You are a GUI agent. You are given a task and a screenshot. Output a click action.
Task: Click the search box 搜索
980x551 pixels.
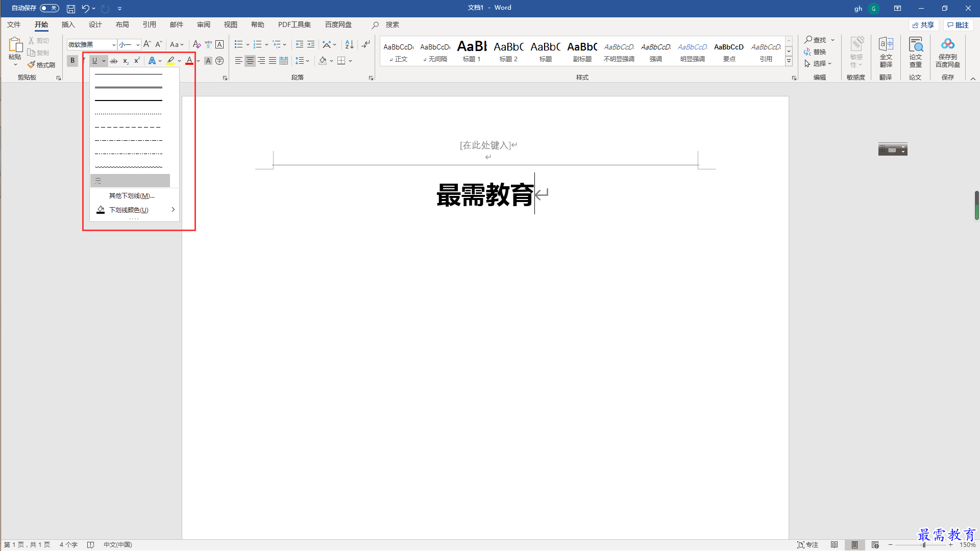(x=392, y=24)
